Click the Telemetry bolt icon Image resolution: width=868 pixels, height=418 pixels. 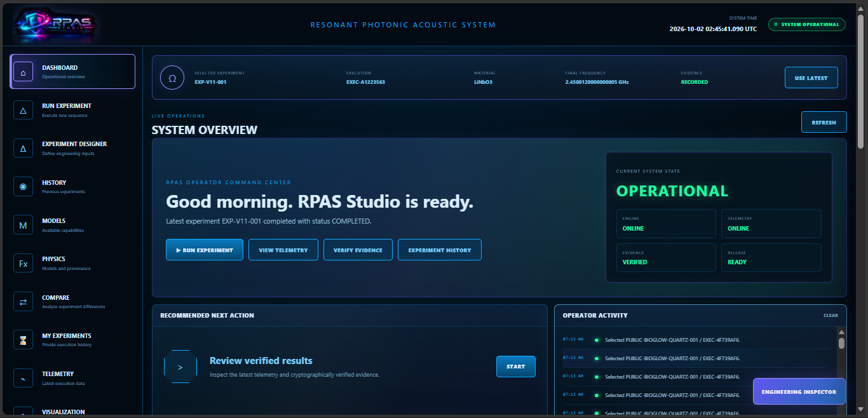(23, 378)
